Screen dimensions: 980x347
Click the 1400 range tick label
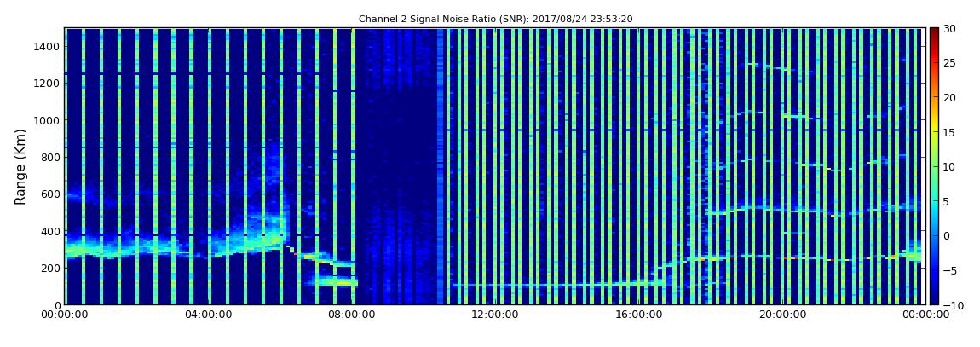[x=48, y=46]
